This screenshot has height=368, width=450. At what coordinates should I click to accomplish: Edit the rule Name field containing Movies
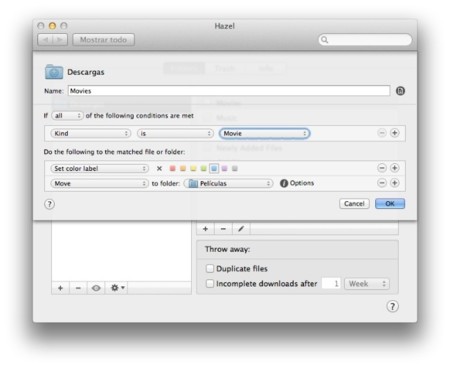(x=229, y=91)
